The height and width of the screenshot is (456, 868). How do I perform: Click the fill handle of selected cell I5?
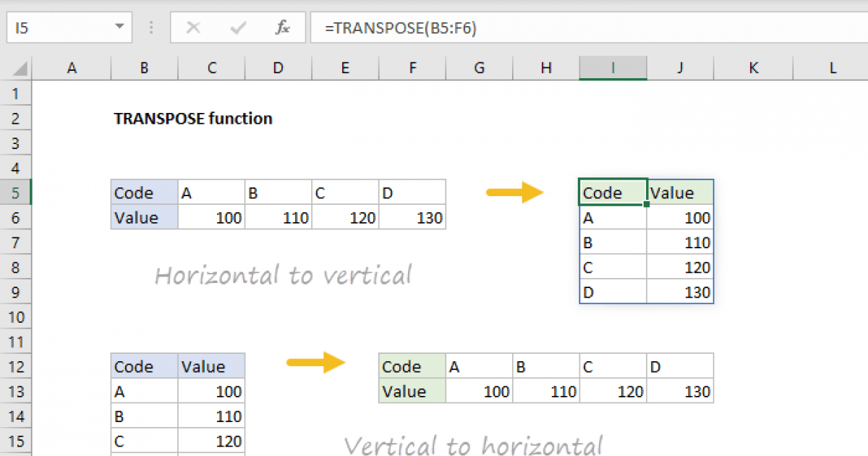(647, 205)
